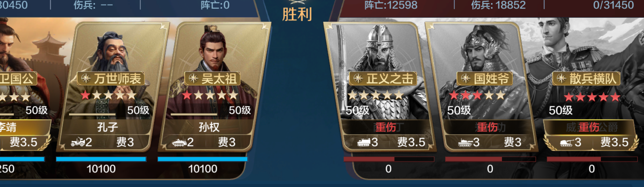Screen dimensions: 644x187
Task: Click the emblem icon beside 国姓爷 title
Action: point(465,78)
